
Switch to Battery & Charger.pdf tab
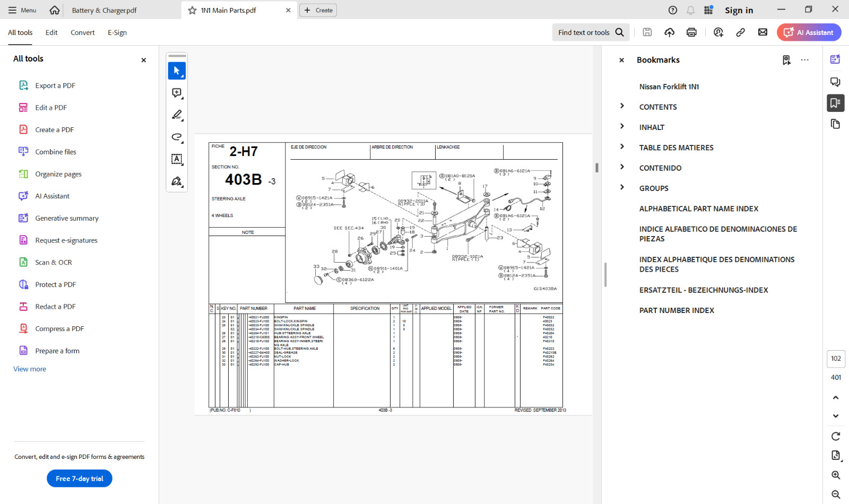point(104,10)
